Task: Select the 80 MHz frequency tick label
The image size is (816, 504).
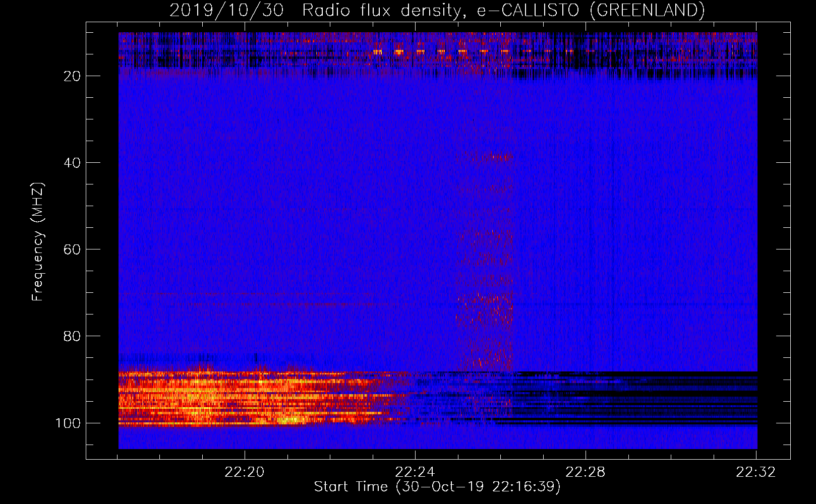Action: coord(72,336)
